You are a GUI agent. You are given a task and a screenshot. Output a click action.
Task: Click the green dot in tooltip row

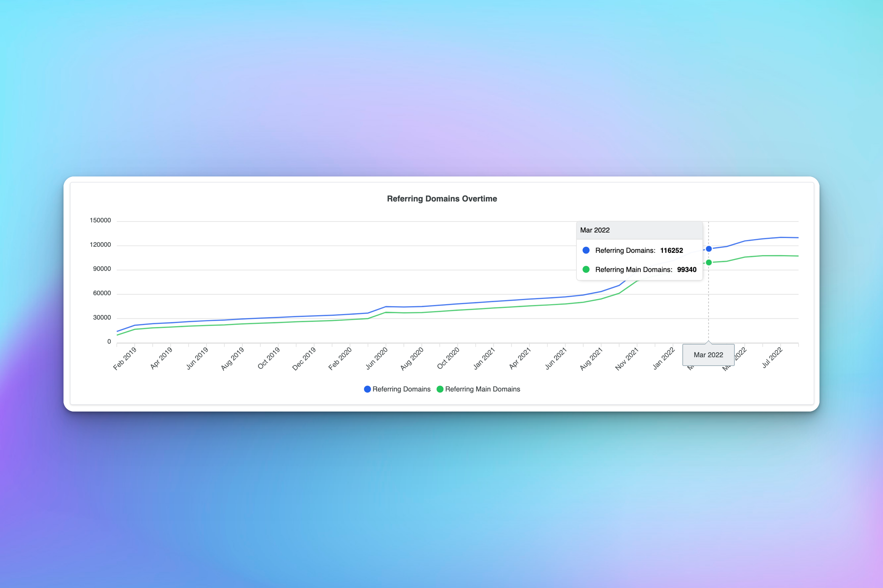tap(586, 270)
